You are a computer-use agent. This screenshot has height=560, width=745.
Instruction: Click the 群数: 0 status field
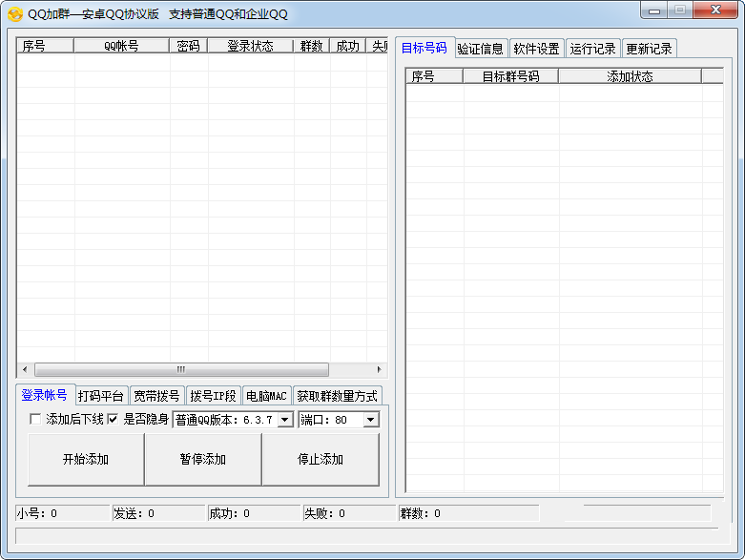[469, 513]
